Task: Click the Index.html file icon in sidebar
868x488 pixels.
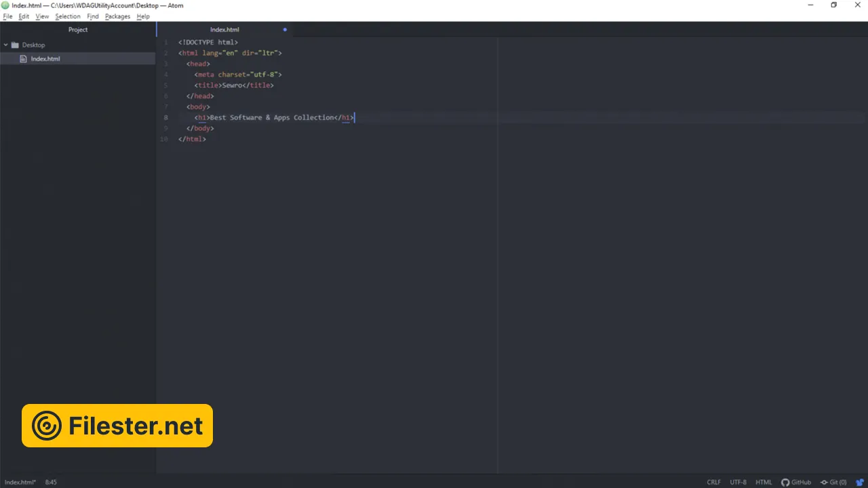Action: coord(24,59)
